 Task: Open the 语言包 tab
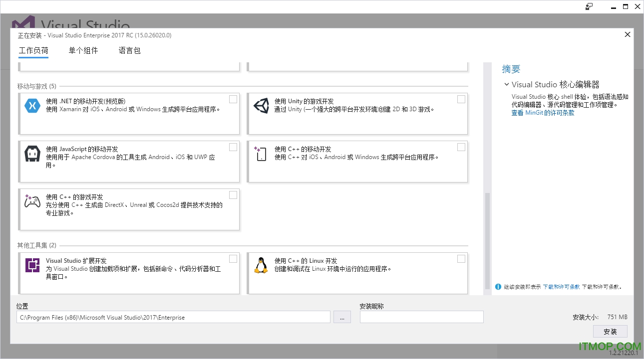coord(130,50)
